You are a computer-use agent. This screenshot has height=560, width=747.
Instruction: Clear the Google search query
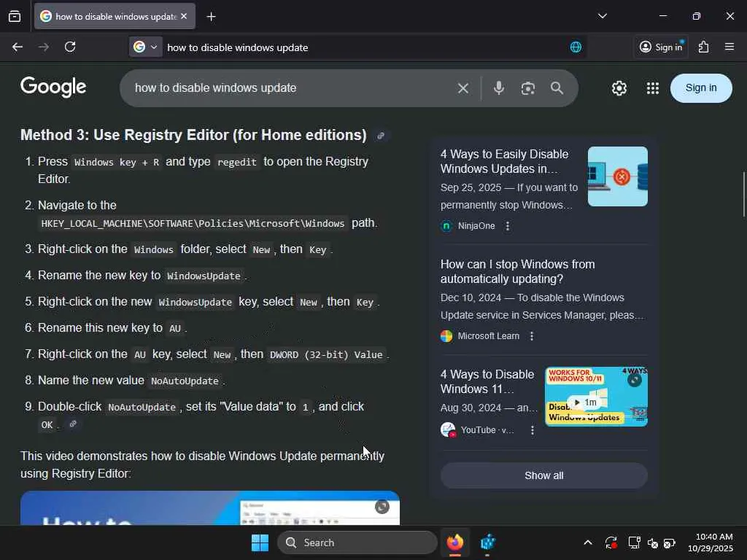click(x=463, y=88)
